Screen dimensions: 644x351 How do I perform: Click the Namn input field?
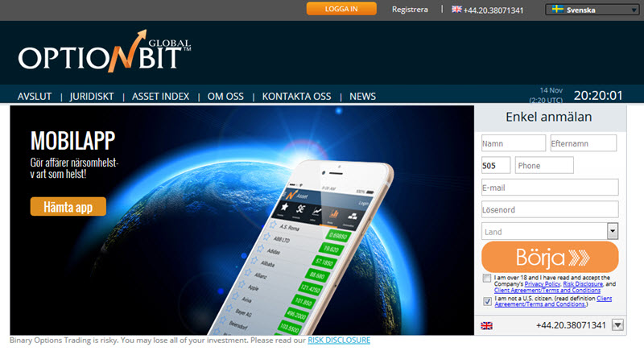(514, 143)
